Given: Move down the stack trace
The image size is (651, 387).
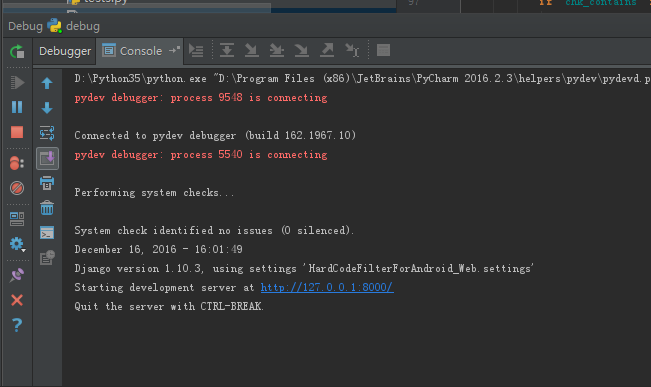Looking at the screenshot, I should click(47, 108).
